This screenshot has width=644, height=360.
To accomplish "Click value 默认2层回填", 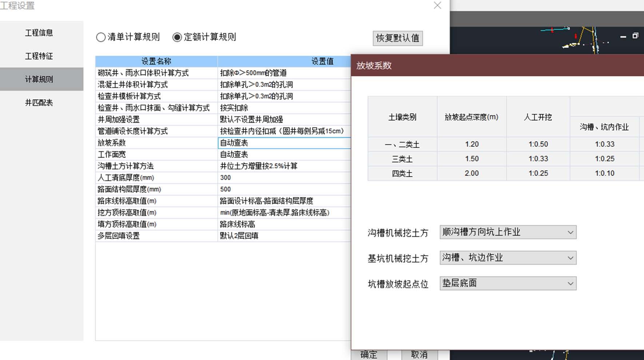I will (x=239, y=236).
